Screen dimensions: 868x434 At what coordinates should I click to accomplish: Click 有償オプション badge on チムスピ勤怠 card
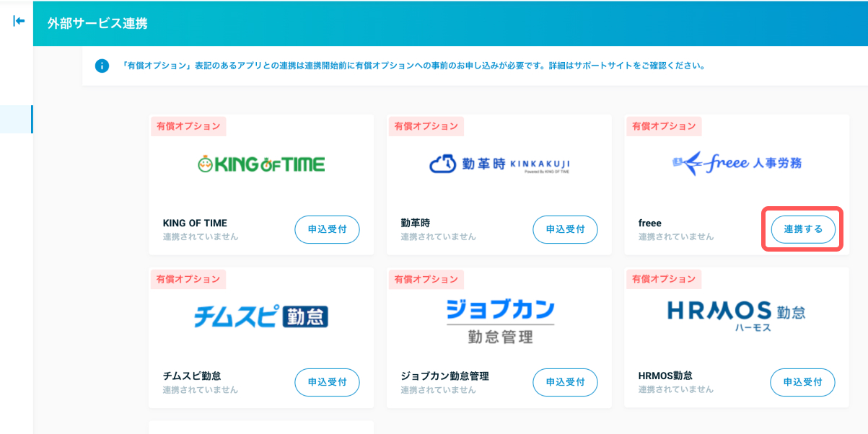pos(188,279)
